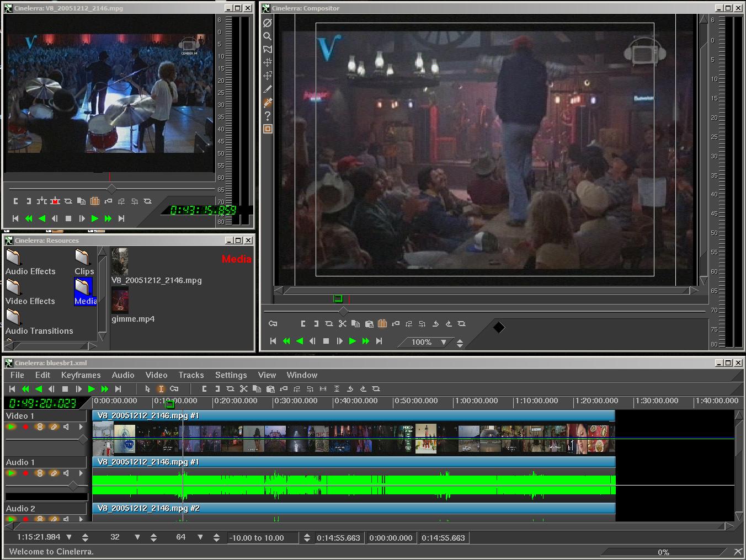The image size is (746, 560).
Task: Open the 1:15:21.984 sample zoom dropdown
Action: 69,537
